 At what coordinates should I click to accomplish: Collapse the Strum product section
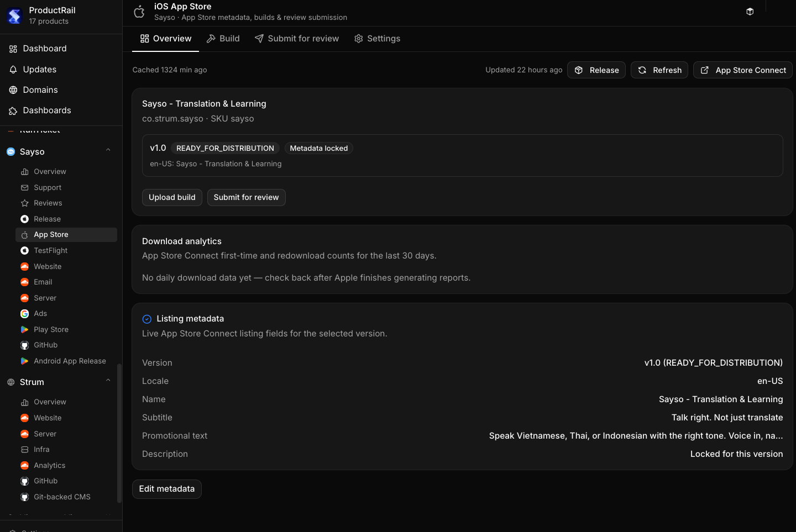(x=108, y=381)
